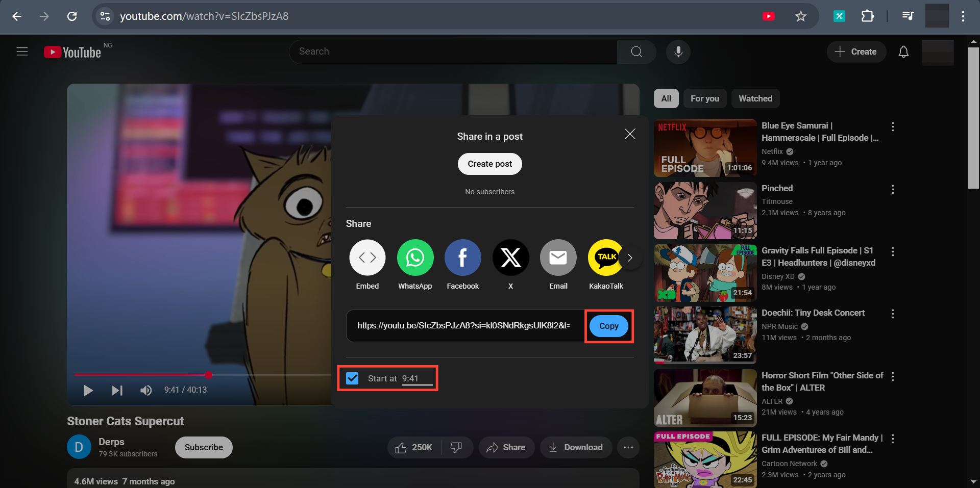The width and height of the screenshot is (980, 488).
Task: Open site information icon in address bar
Action: (105, 16)
